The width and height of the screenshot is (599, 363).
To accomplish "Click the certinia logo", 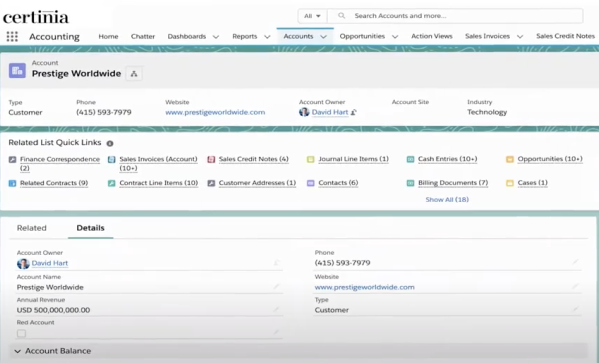I will pos(36,17).
